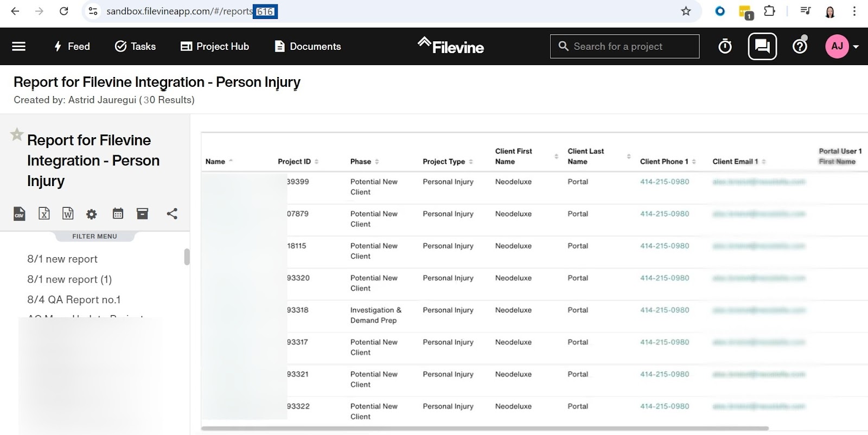Viewport: 868px width, 435px height.
Task: Export report to Word
Action: coord(68,214)
